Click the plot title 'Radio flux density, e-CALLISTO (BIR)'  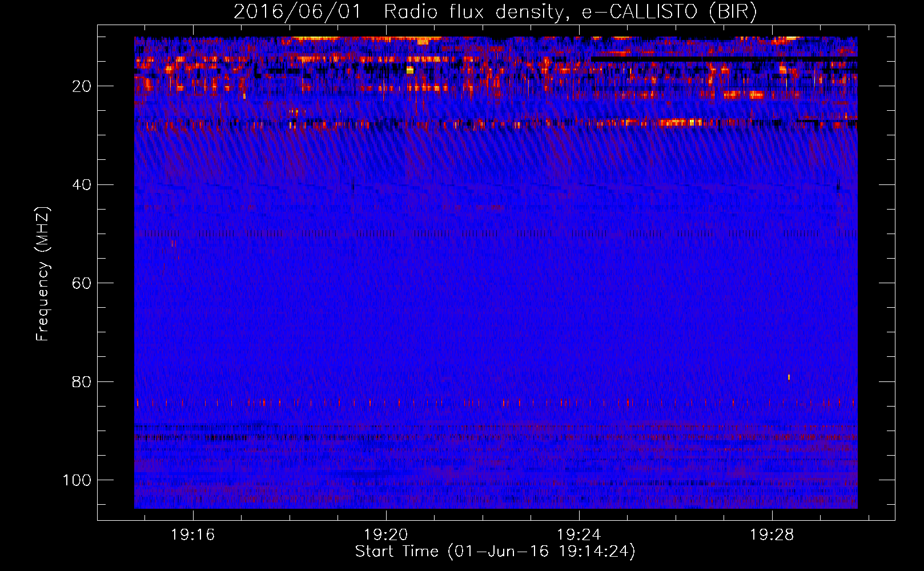tap(570, 12)
